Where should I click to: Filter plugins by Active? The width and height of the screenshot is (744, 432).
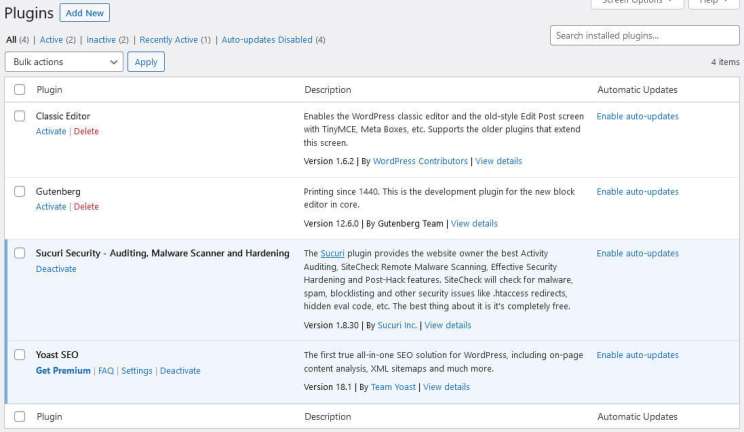point(51,40)
